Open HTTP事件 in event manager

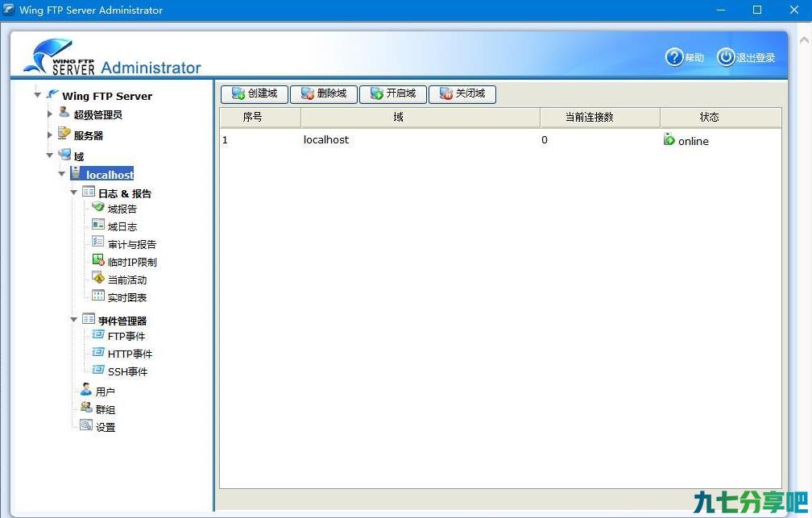point(130,354)
